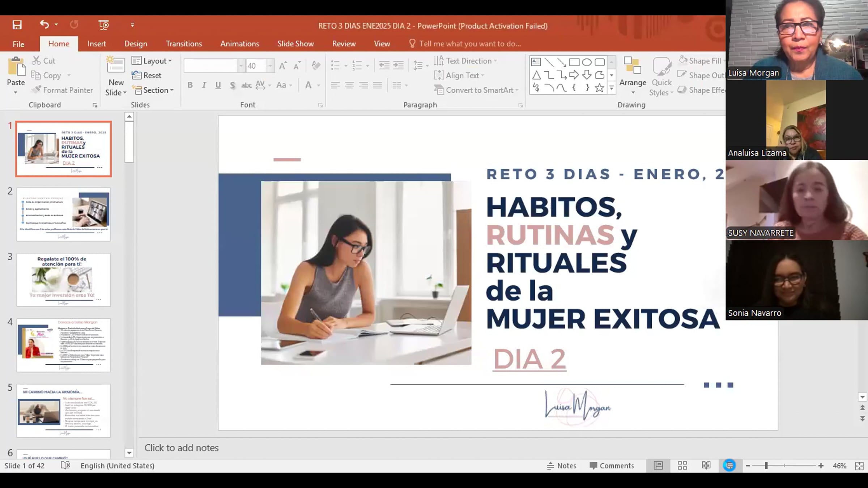
Task: Select slide 3 thumbnail in panel
Action: point(63,280)
